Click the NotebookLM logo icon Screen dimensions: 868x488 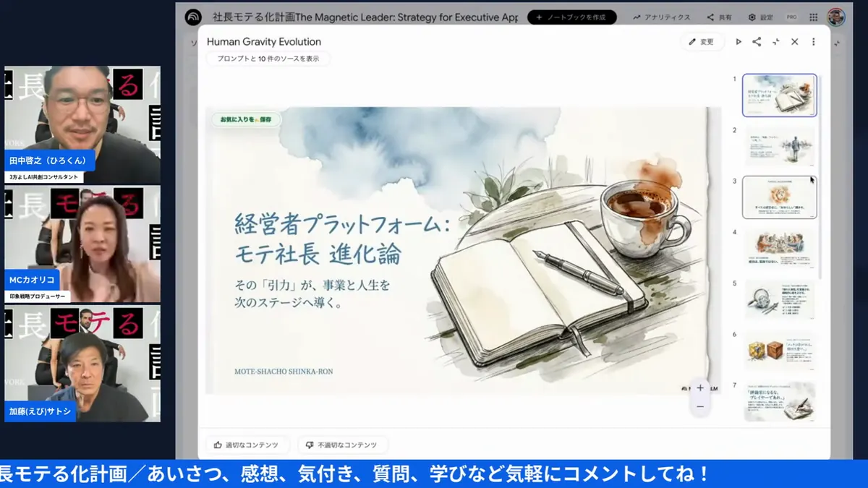pyautogui.click(x=193, y=17)
